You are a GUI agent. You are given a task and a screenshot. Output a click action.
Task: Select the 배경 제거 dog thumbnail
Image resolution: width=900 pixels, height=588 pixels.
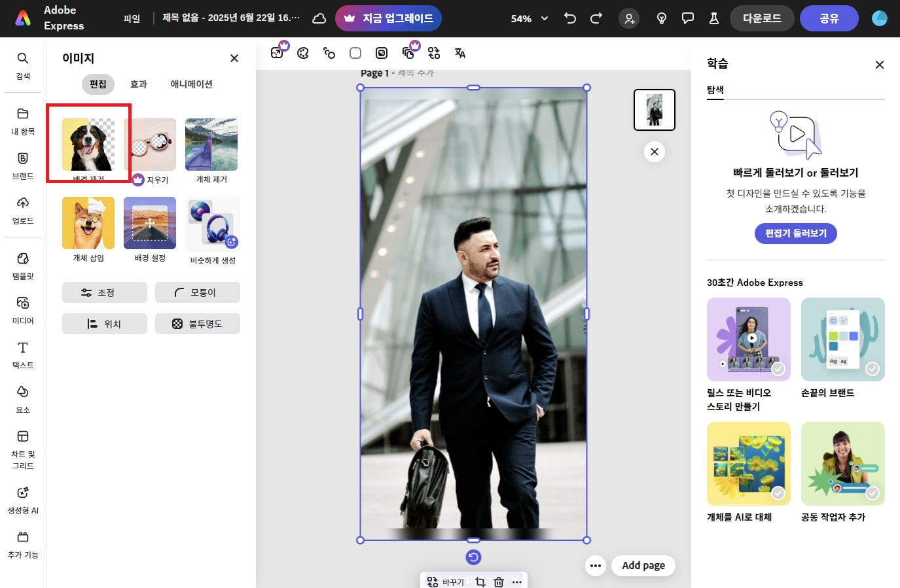(88, 145)
